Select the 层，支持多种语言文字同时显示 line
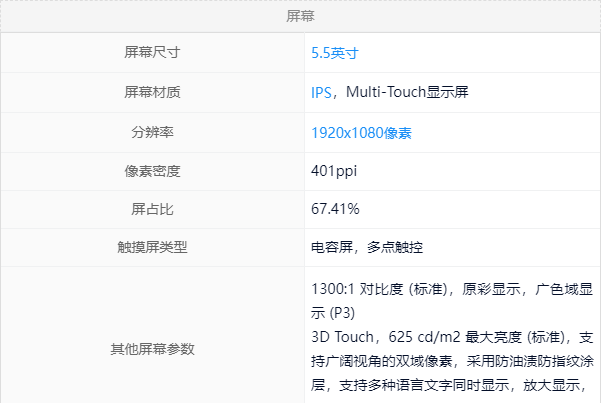 tap(448, 385)
